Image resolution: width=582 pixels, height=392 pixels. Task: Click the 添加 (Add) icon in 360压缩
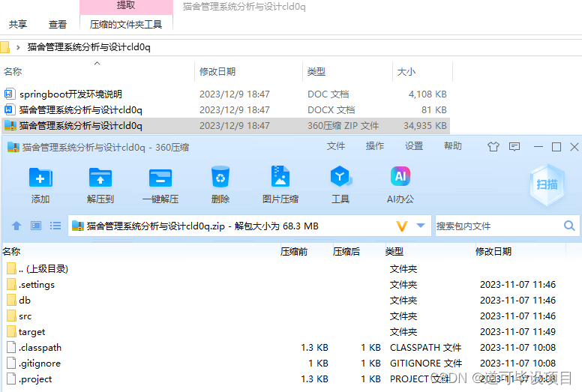40,178
